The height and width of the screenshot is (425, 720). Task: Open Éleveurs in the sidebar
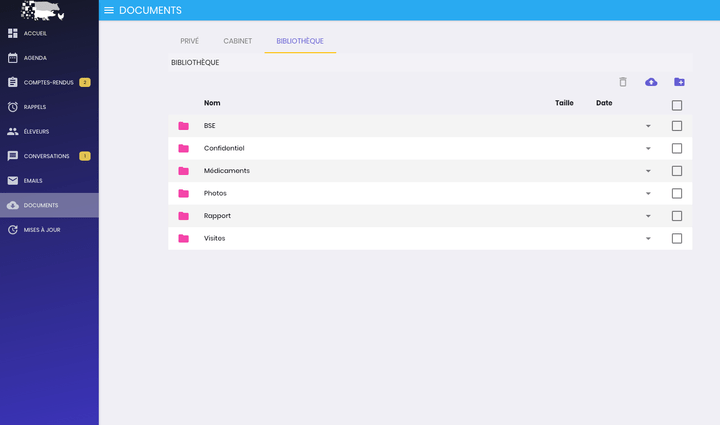click(x=36, y=132)
